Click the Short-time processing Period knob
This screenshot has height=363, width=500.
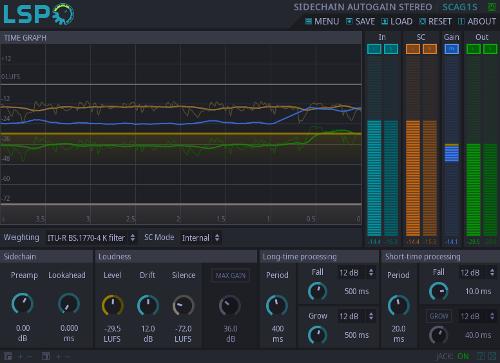coord(398,305)
